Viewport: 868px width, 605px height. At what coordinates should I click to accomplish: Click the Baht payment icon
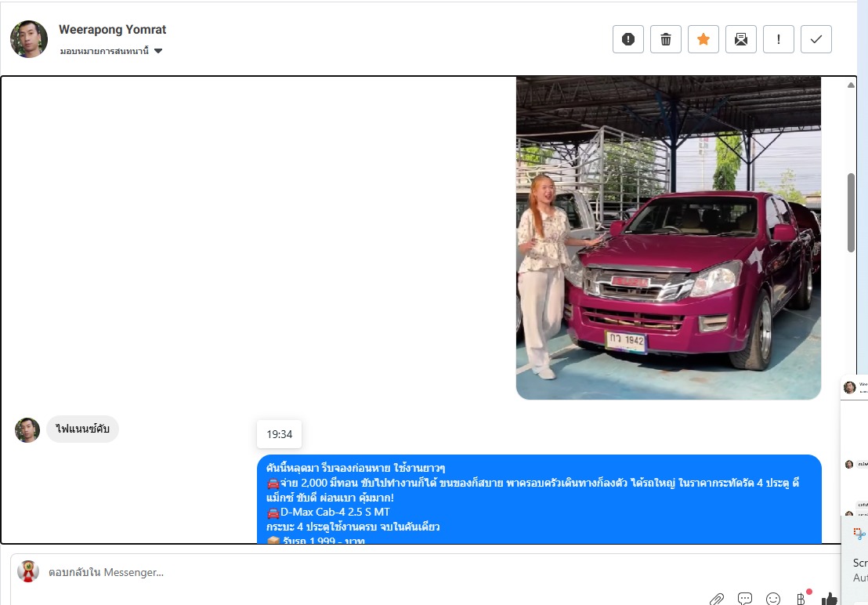[801, 599]
